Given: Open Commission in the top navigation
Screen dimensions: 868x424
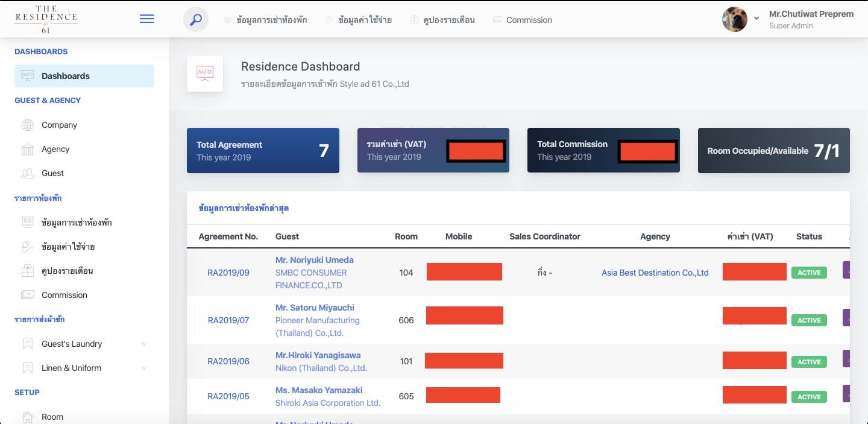Looking at the screenshot, I should [x=523, y=20].
